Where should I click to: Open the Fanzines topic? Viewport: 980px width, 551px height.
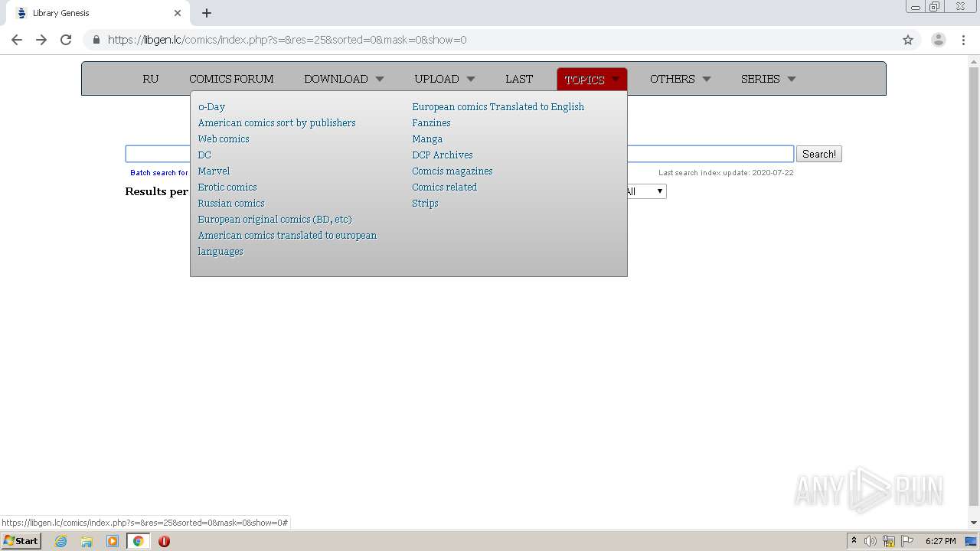coord(431,123)
